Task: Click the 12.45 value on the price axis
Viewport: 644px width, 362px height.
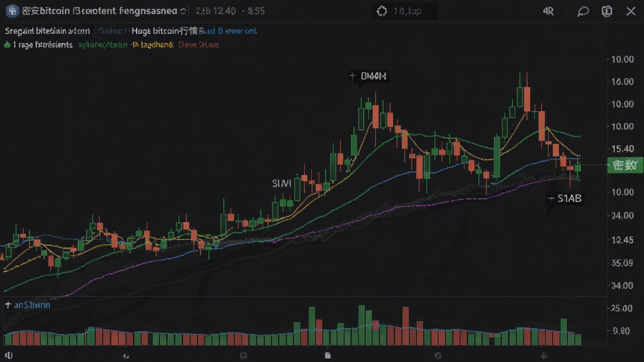Action: tap(622, 239)
